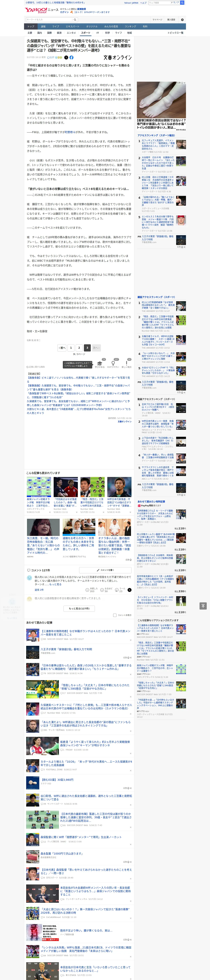Open the settings gear icon
Screen dimensions: 210x980
click(182, 19)
